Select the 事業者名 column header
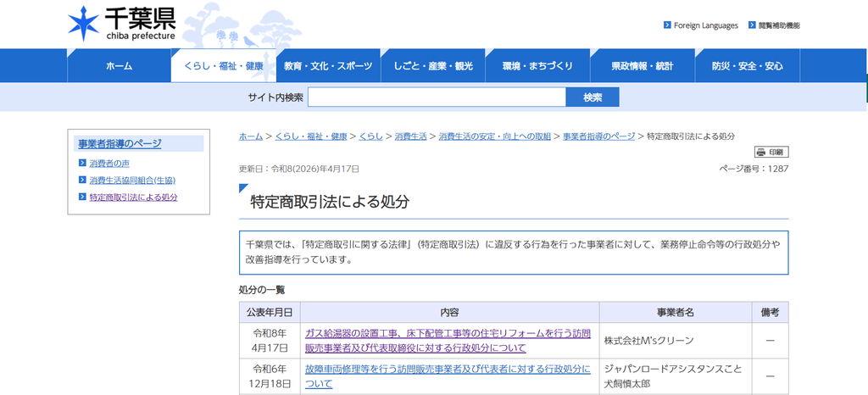 click(676, 313)
